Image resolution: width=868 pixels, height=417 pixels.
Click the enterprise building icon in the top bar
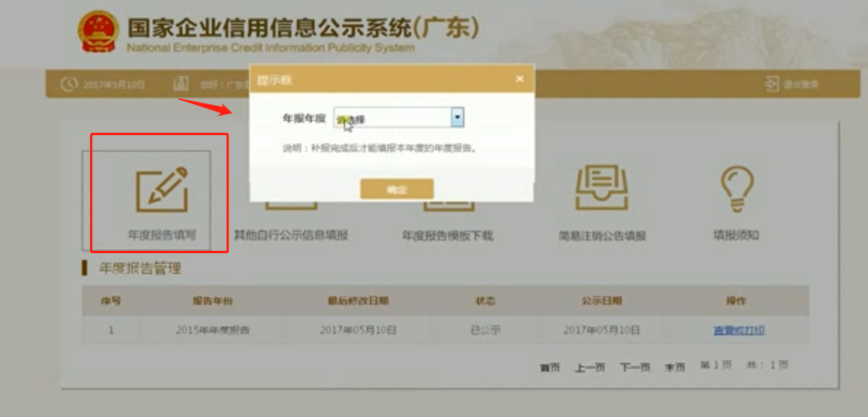click(x=181, y=84)
